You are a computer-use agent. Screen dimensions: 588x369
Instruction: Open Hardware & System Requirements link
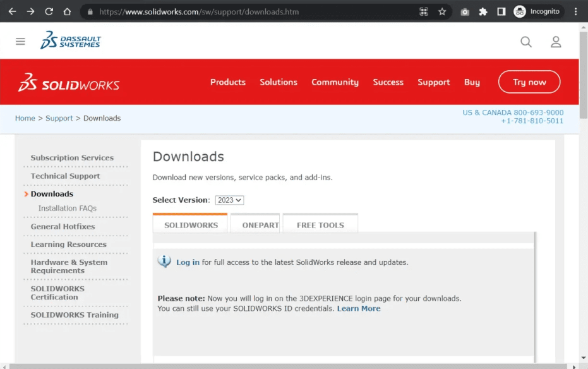tap(69, 267)
